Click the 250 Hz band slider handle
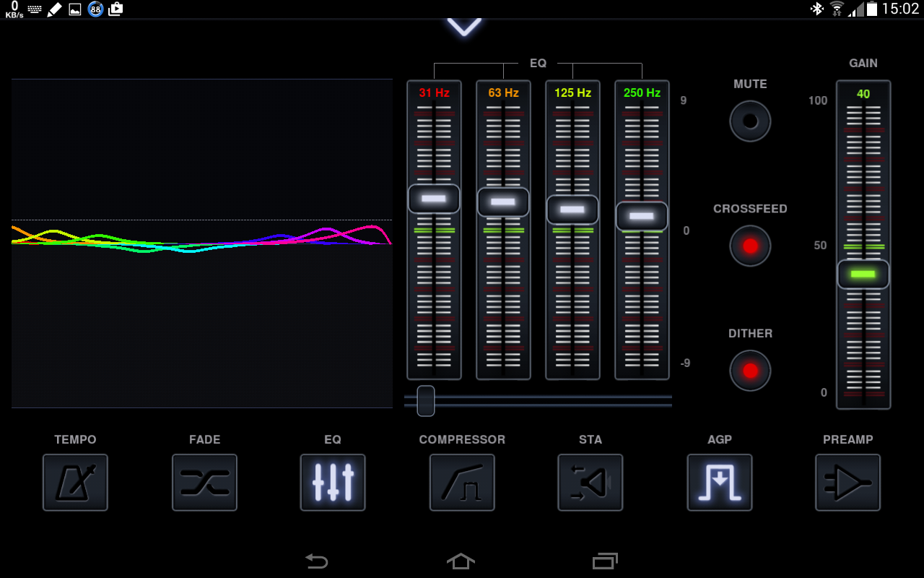Viewport: 924px width, 578px height. 642,216
